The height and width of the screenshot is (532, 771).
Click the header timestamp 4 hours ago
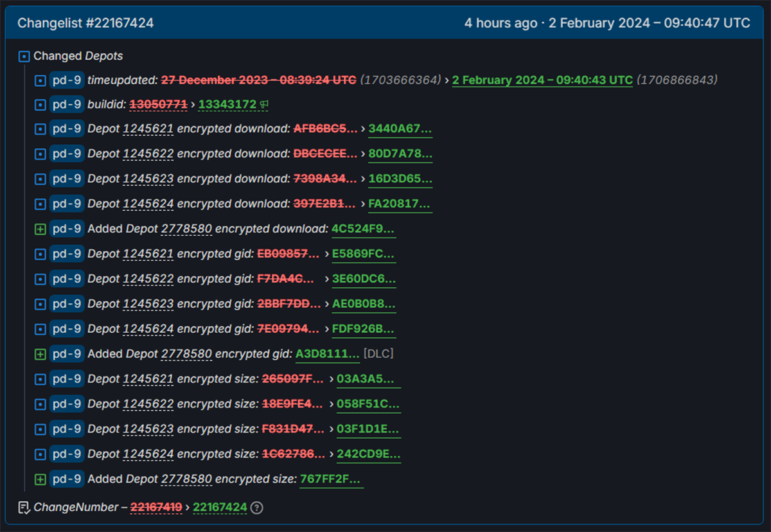click(501, 23)
